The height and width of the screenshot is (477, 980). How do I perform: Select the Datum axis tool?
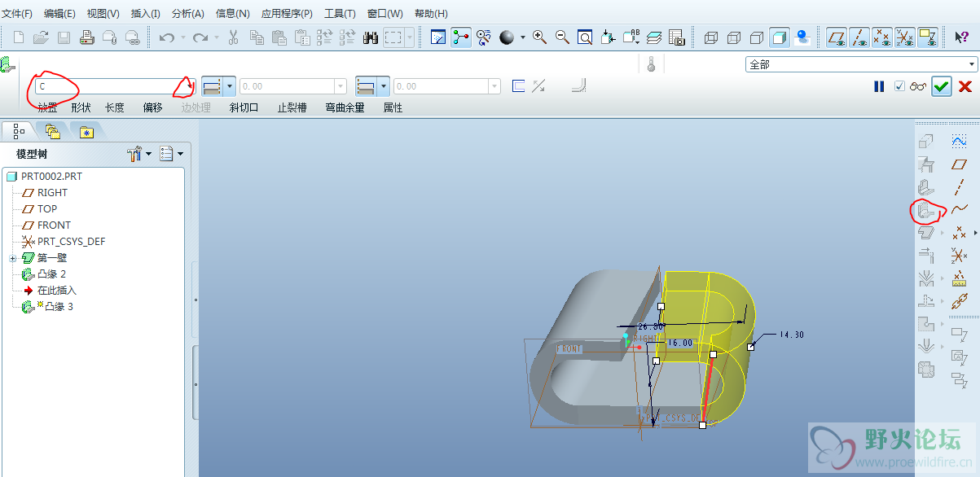pos(960,187)
